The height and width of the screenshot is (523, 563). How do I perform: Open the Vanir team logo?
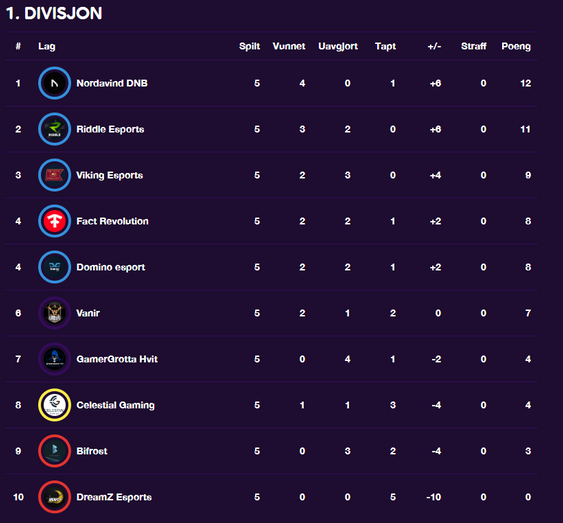pos(55,313)
